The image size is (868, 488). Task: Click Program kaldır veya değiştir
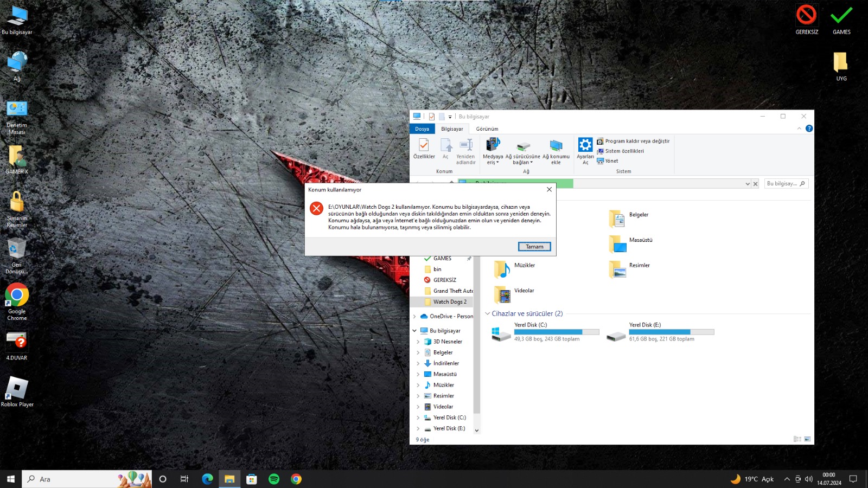click(x=633, y=141)
